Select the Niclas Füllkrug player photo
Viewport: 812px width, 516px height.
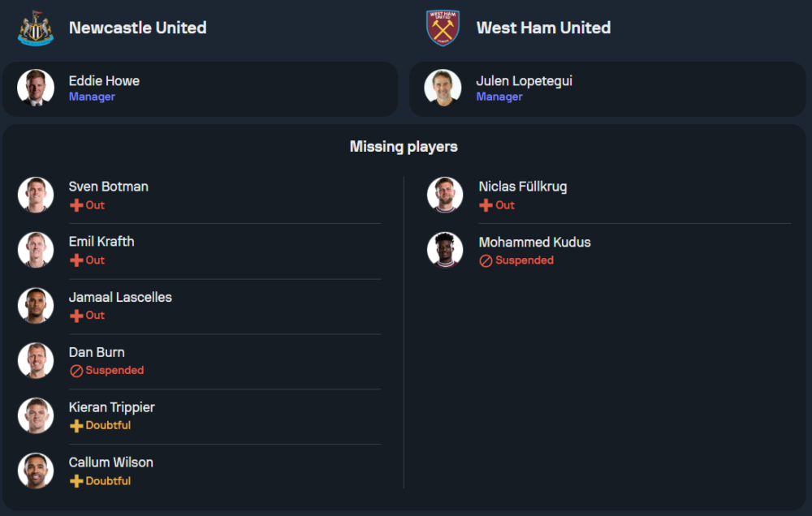click(444, 195)
